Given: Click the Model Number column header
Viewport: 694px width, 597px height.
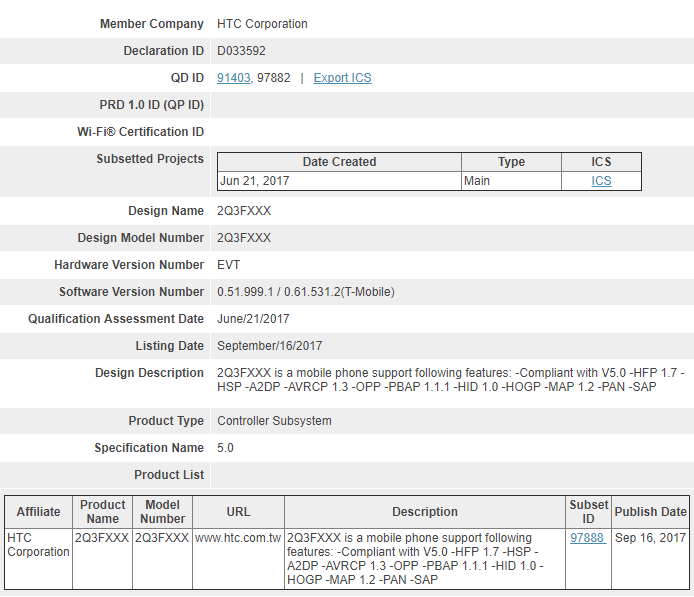Looking at the screenshot, I should point(162,512).
